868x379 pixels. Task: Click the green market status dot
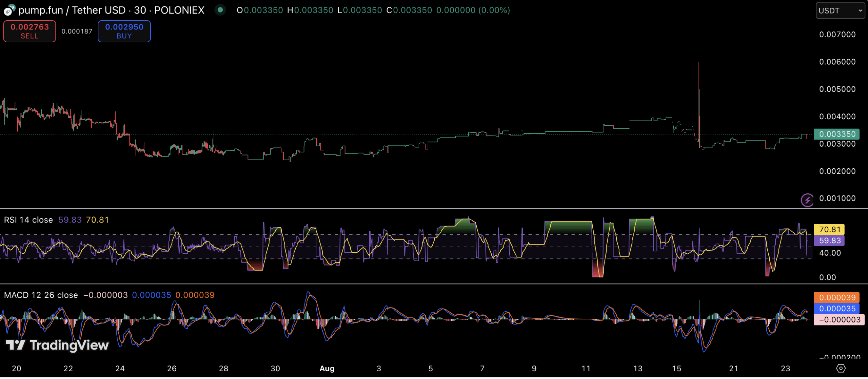[x=220, y=10]
